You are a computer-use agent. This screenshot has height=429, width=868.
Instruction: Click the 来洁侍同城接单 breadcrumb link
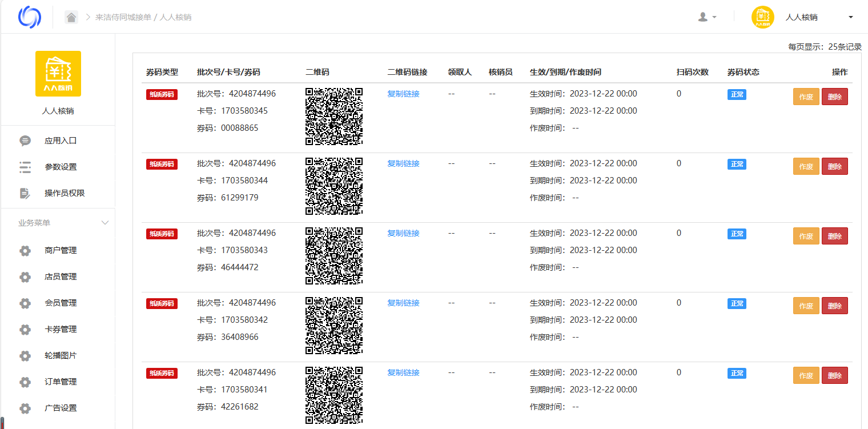(x=123, y=17)
